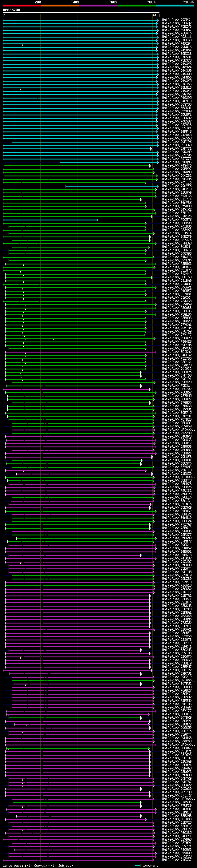Click the =100char. scale legend

click(x=150, y=865)
